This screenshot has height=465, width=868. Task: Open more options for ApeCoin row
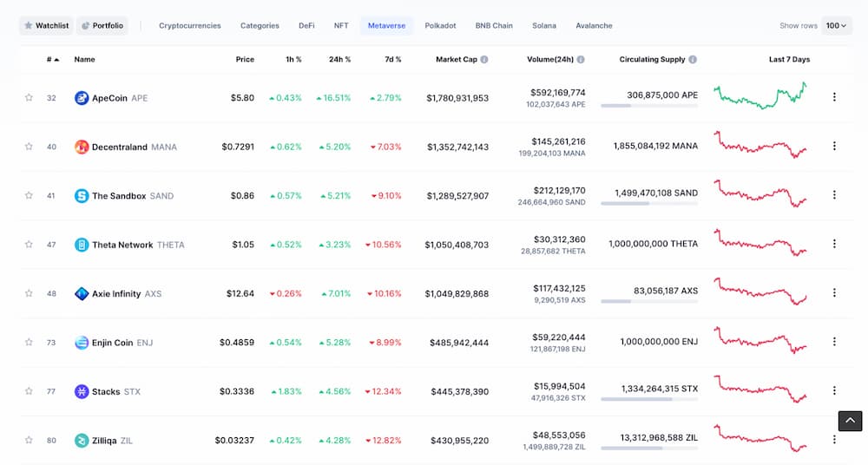pos(833,97)
